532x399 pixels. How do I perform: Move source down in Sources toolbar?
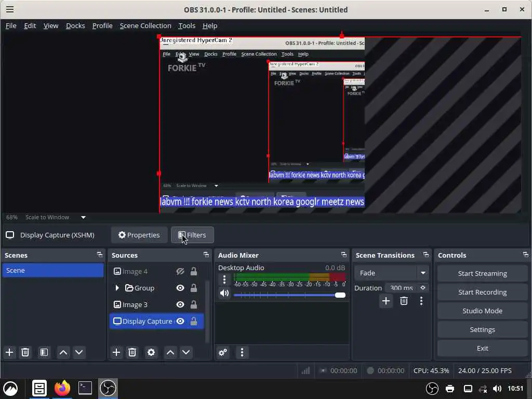186,352
